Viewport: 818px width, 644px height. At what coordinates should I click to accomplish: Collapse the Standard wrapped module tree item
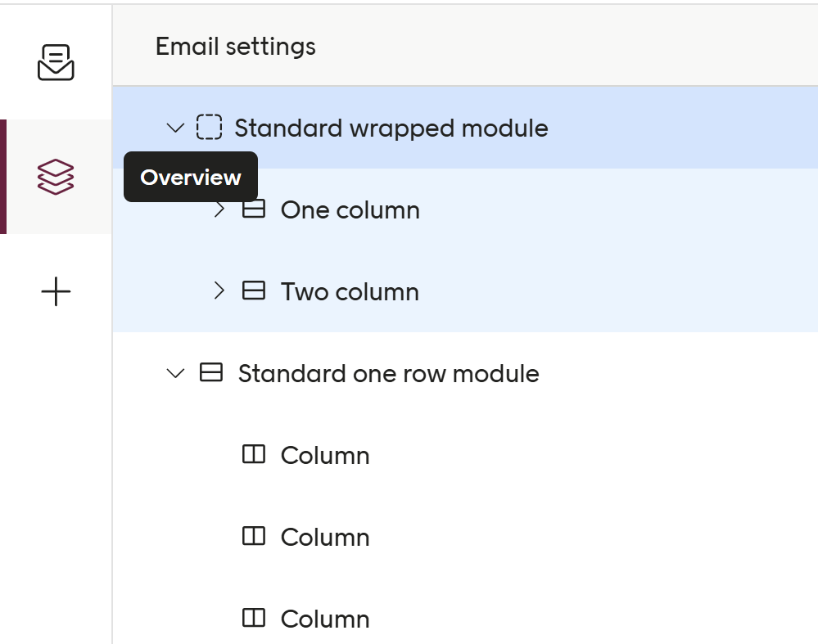pos(174,128)
